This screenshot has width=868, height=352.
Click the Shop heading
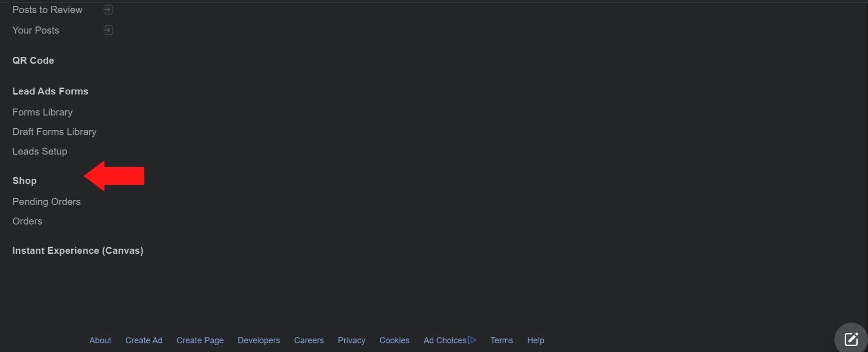point(25,181)
